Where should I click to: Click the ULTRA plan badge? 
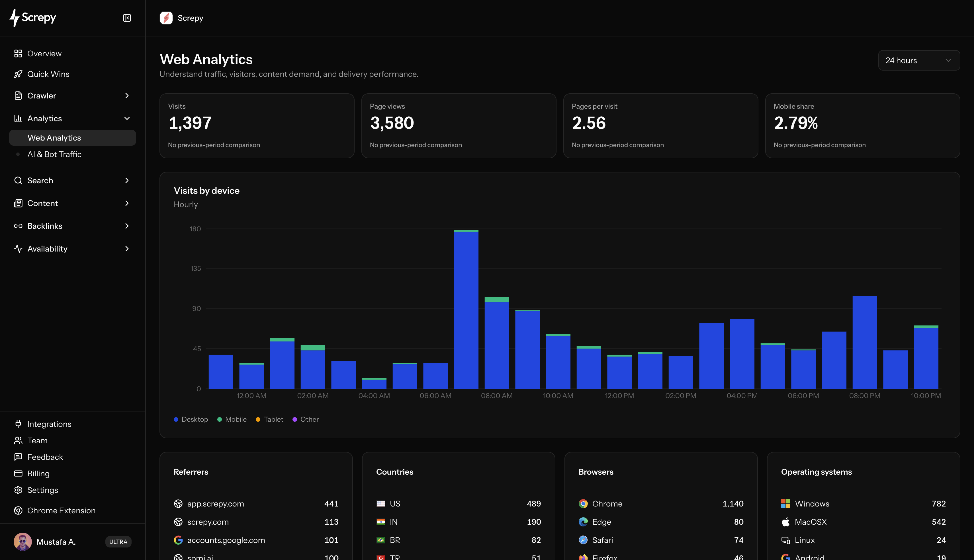pyautogui.click(x=118, y=542)
